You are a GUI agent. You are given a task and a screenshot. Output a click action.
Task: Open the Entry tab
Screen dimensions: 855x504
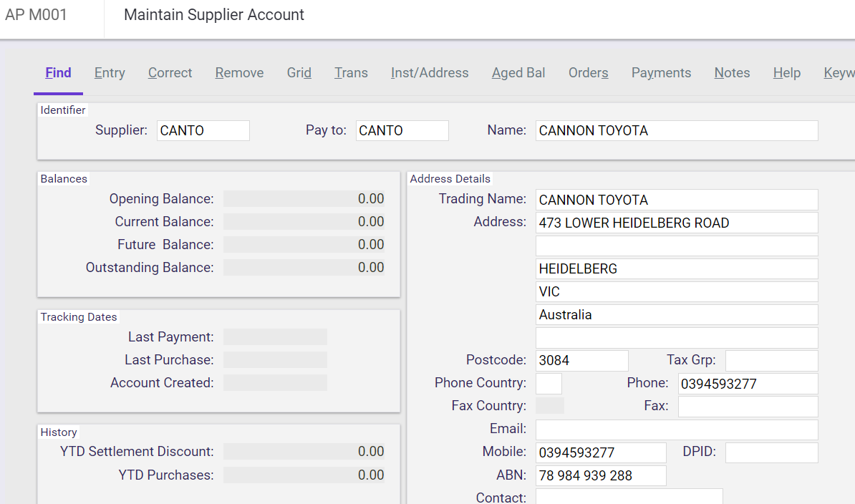tap(110, 73)
